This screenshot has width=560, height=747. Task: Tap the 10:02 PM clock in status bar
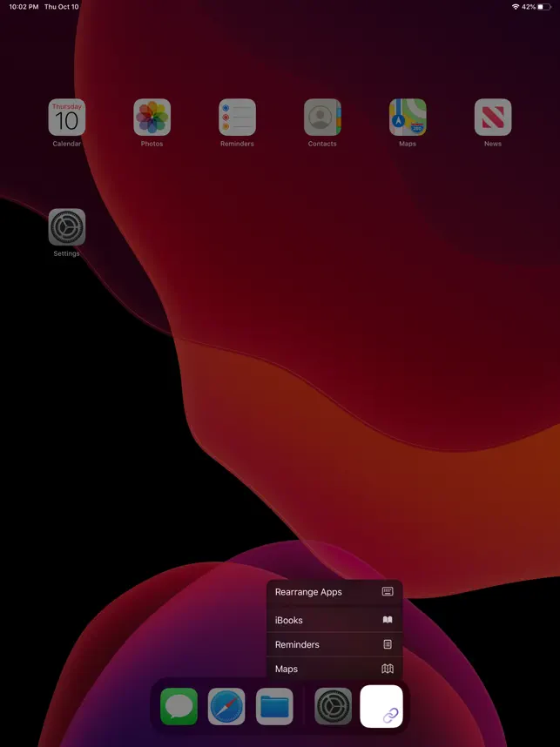(x=24, y=7)
